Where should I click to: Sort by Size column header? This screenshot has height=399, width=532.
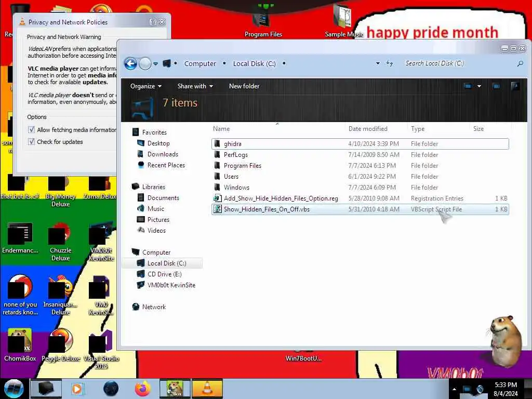tap(478, 129)
